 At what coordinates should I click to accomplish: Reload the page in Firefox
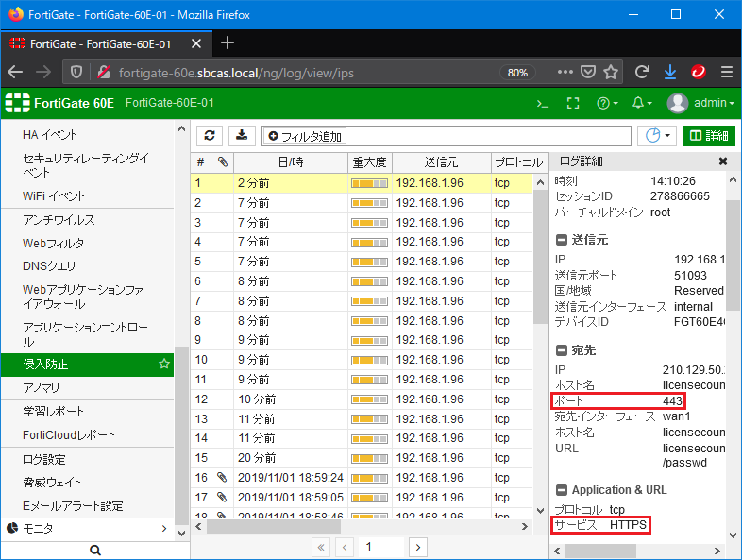pyautogui.click(x=642, y=72)
